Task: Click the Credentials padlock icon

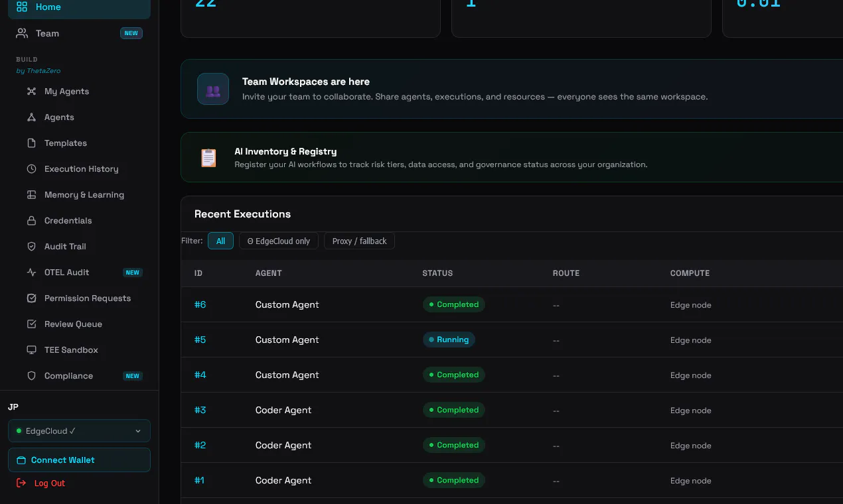Action: click(x=31, y=221)
